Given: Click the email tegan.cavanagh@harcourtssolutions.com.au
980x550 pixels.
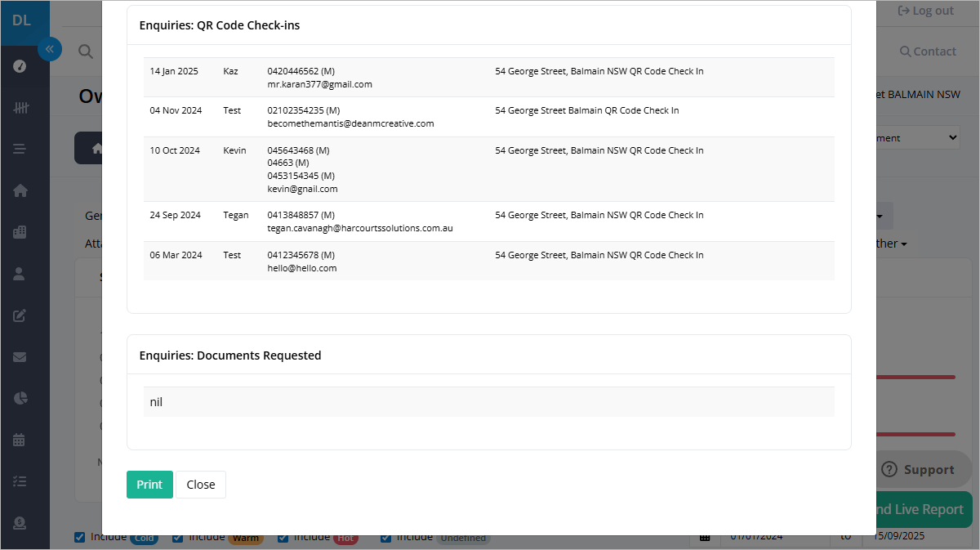Looking at the screenshot, I should click(360, 228).
